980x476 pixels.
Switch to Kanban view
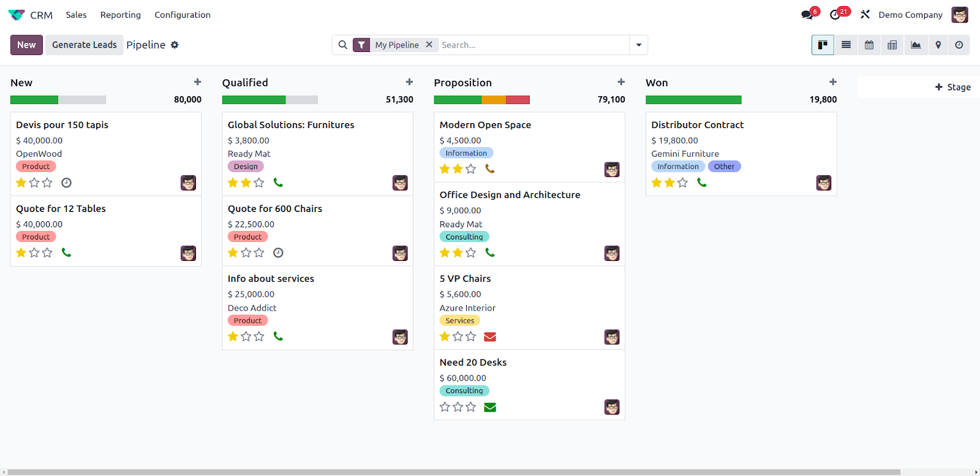(x=823, y=45)
